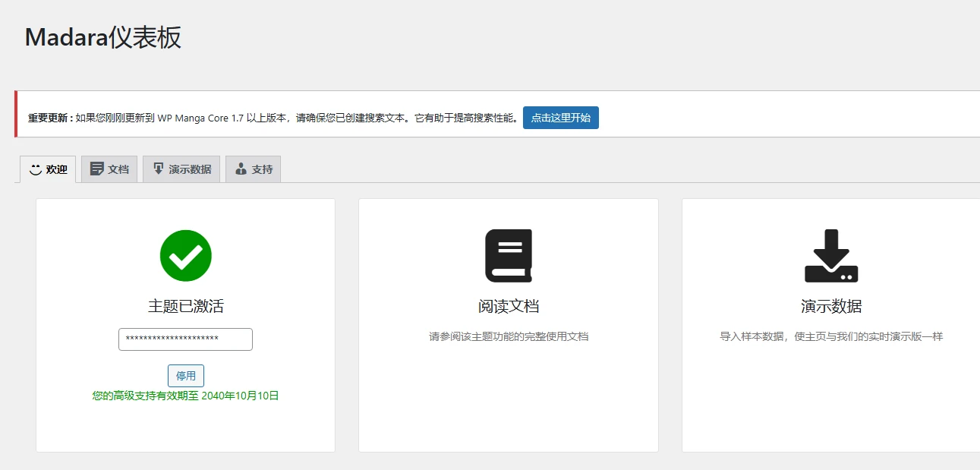Click the smiley face icon on the 欢迎 tab
This screenshot has width=980, height=470.
tap(34, 169)
